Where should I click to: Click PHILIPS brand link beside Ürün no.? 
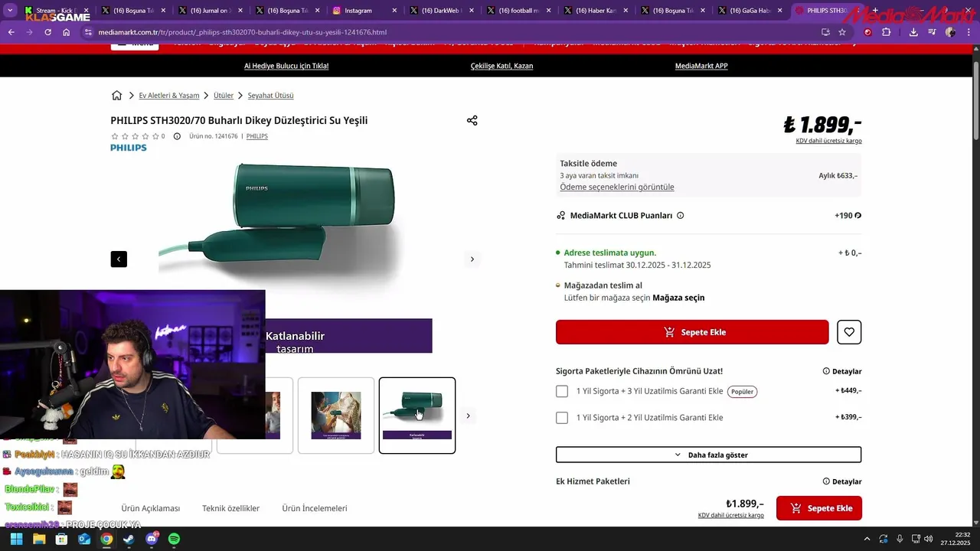tap(257, 136)
